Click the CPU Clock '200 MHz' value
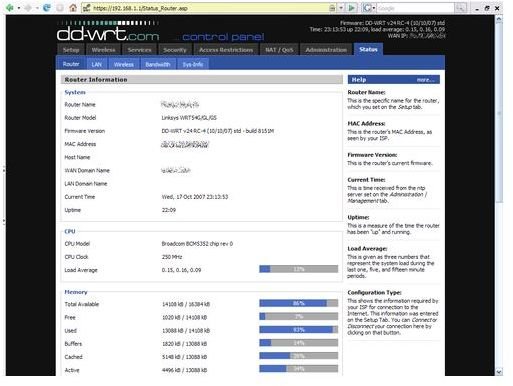The width and height of the screenshot is (513, 386). click(172, 257)
